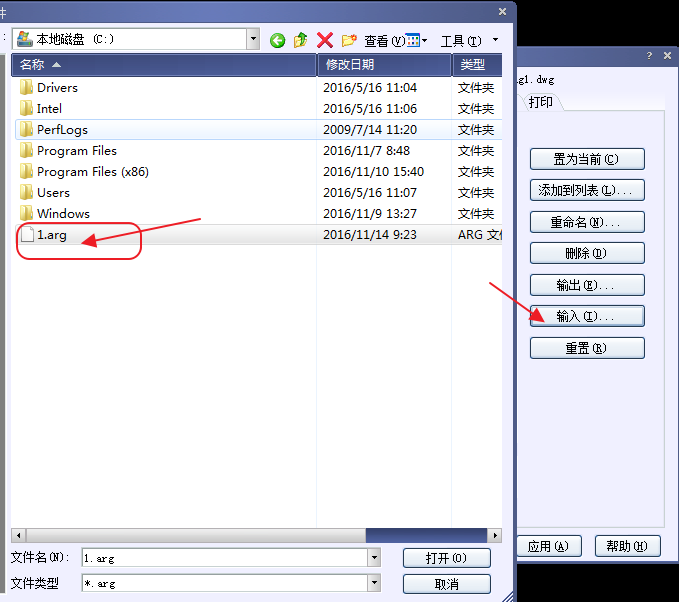
Task: Click the 取消 cancel button
Action: click(446, 584)
